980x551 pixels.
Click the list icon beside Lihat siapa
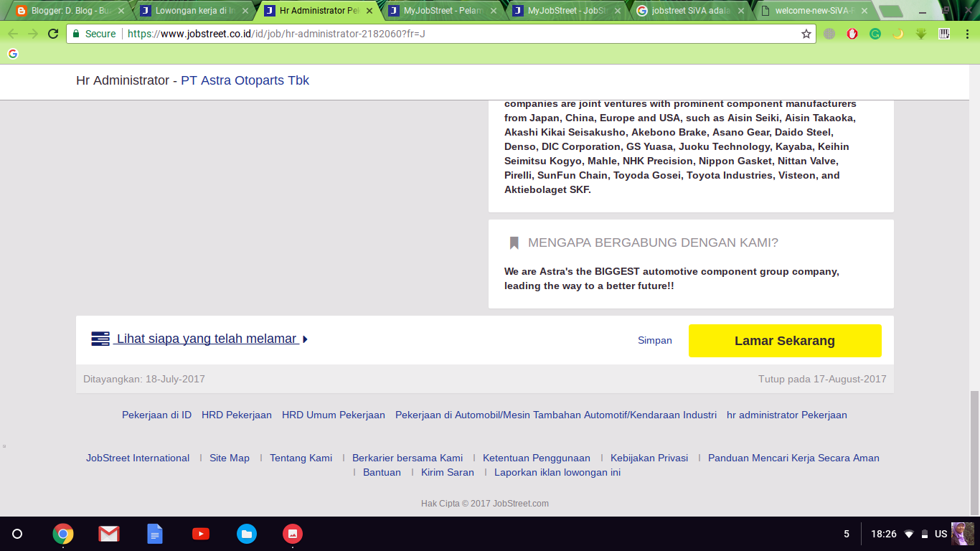[x=100, y=339]
